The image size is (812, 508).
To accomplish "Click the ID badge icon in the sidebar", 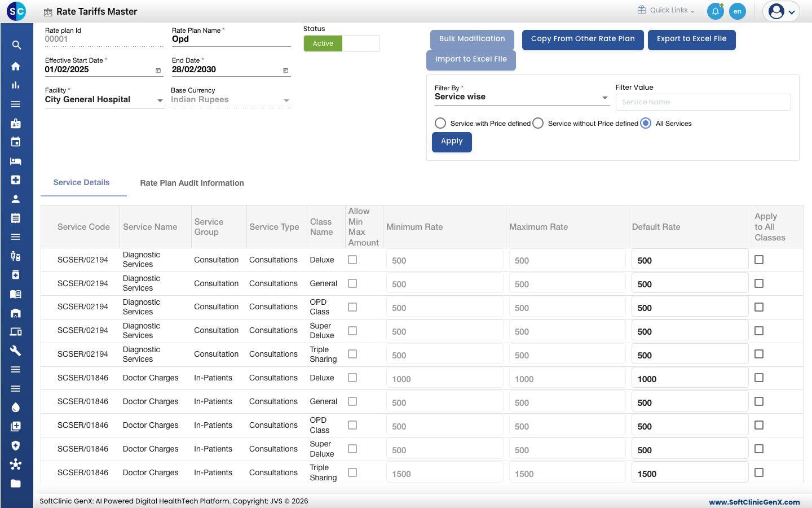I will click(x=16, y=123).
